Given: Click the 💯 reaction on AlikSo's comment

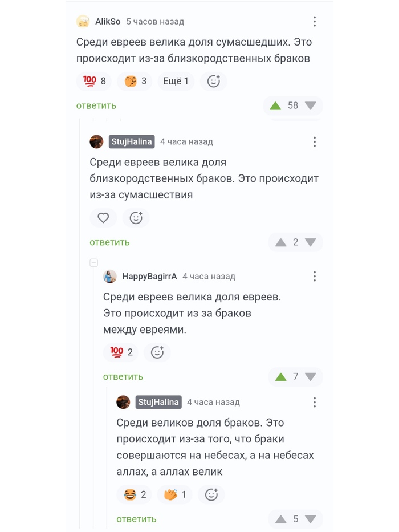Looking at the screenshot, I should (93, 81).
